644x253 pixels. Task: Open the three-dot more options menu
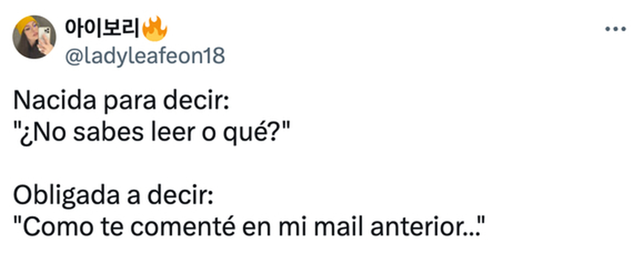click(615, 29)
